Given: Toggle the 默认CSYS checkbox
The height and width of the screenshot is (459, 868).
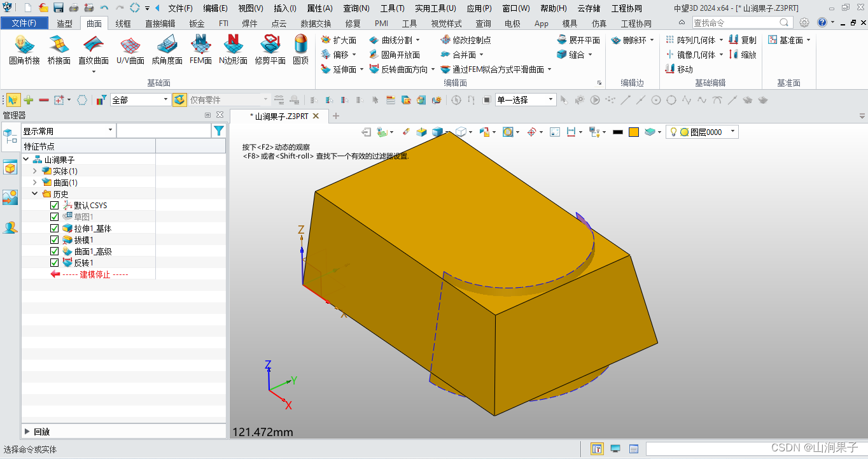Looking at the screenshot, I should [x=54, y=206].
